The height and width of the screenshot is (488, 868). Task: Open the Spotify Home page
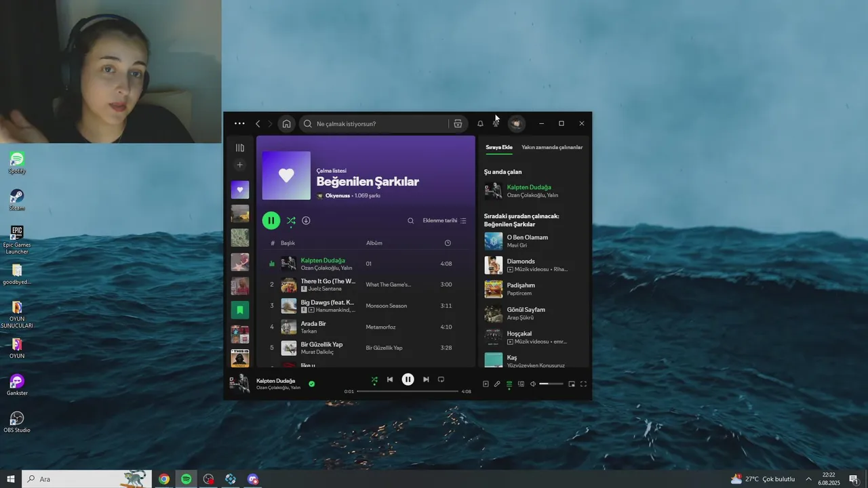pos(286,123)
